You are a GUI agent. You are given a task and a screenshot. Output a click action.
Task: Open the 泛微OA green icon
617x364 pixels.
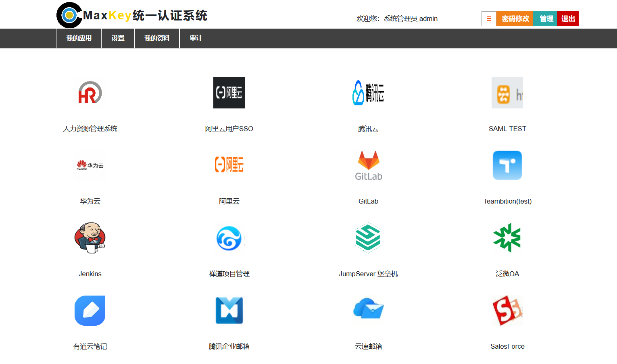pos(507,238)
